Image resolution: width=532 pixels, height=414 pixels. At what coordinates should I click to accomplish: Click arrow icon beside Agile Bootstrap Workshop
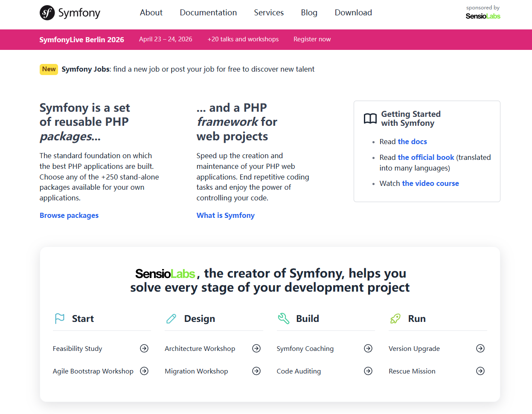(144, 371)
